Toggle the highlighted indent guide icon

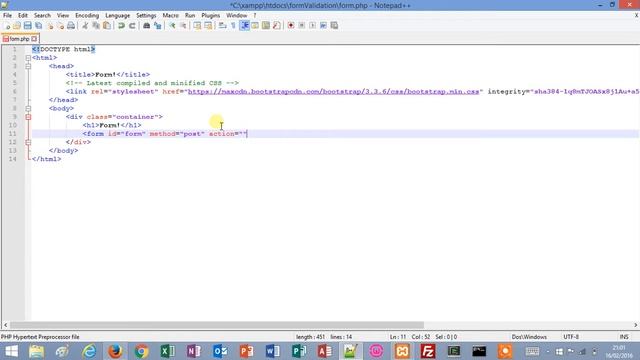(244, 26)
